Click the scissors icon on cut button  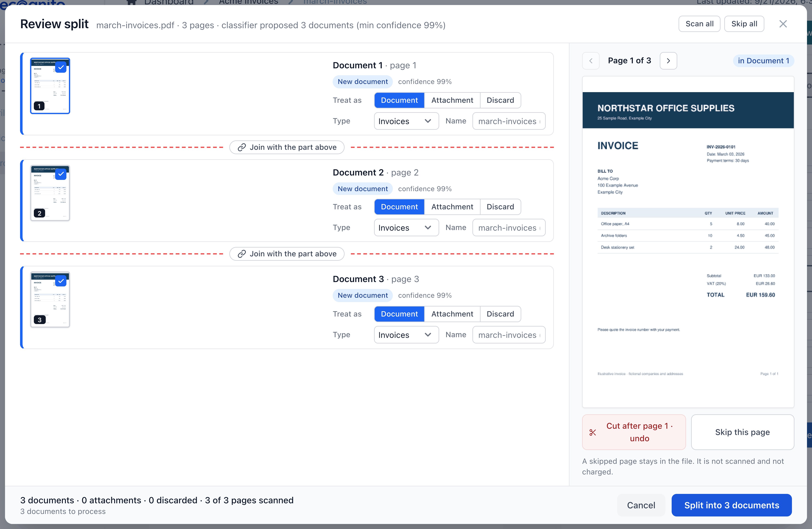593,432
